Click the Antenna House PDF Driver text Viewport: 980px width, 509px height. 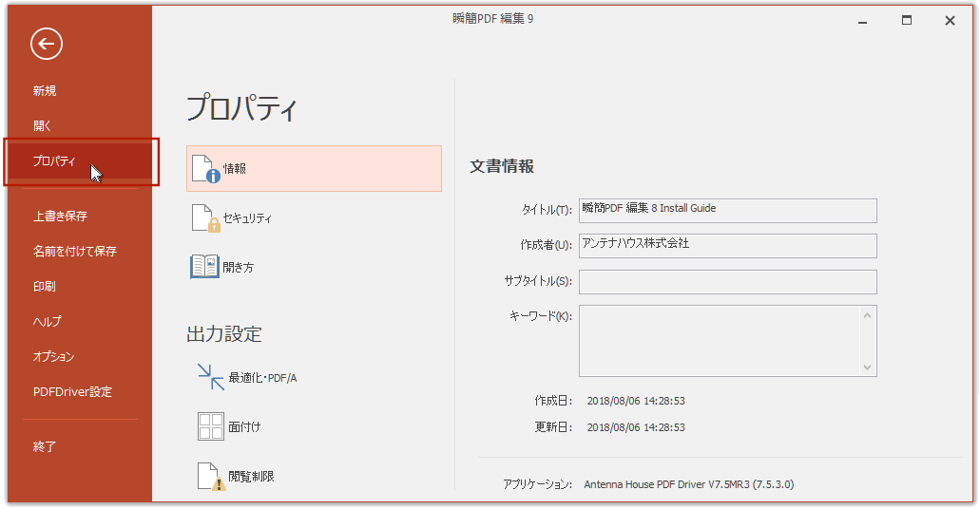click(x=689, y=484)
